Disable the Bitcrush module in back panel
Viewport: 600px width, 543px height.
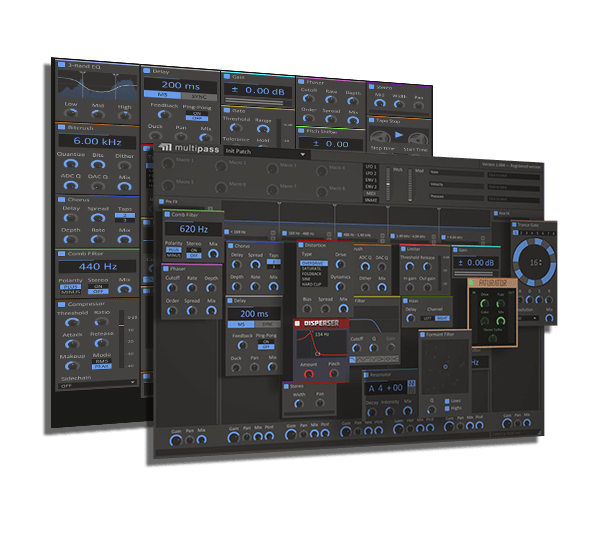(61, 127)
